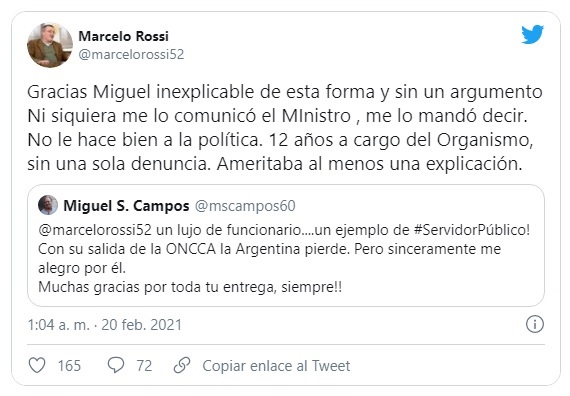This screenshot has width=570, height=396.
Task: Click the 165 likes count
Action: [x=69, y=366]
